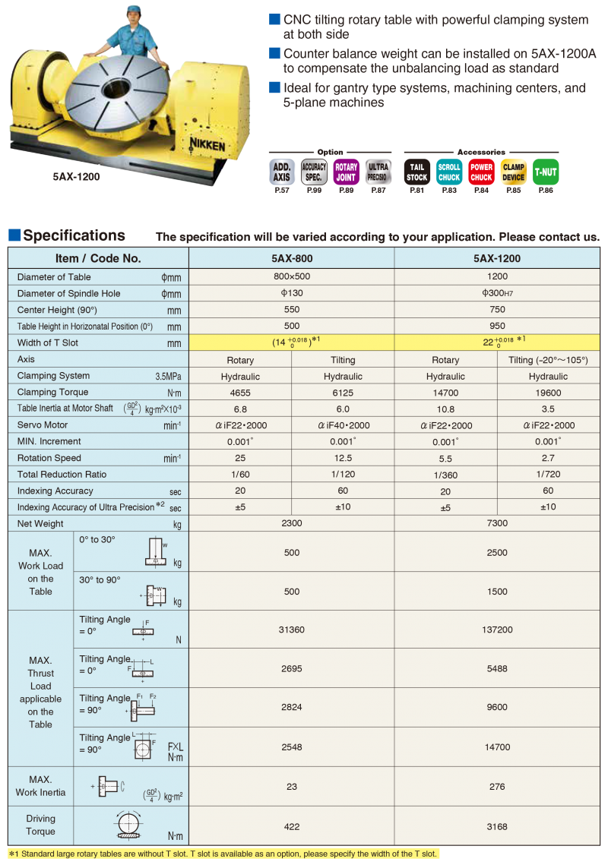Viewport: 608px width, 868px height.
Task: Click the green T-NUT accessory badge
Action: pyautogui.click(x=546, y=172)
